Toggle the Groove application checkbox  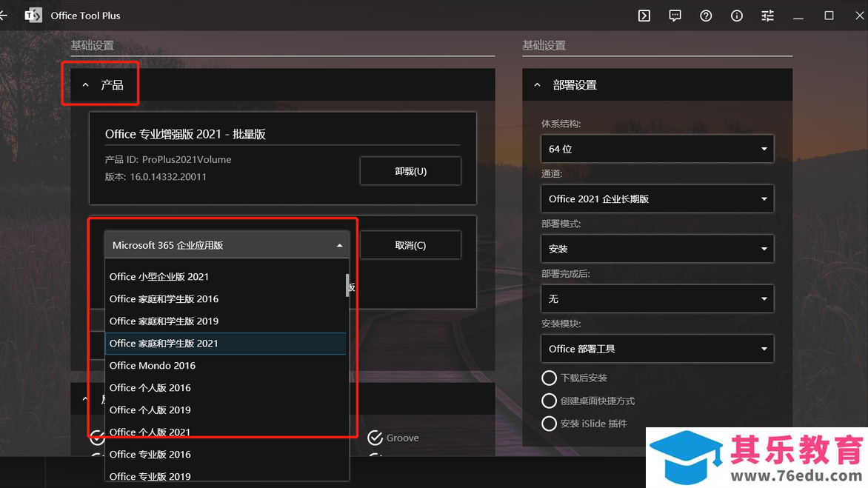375,438
